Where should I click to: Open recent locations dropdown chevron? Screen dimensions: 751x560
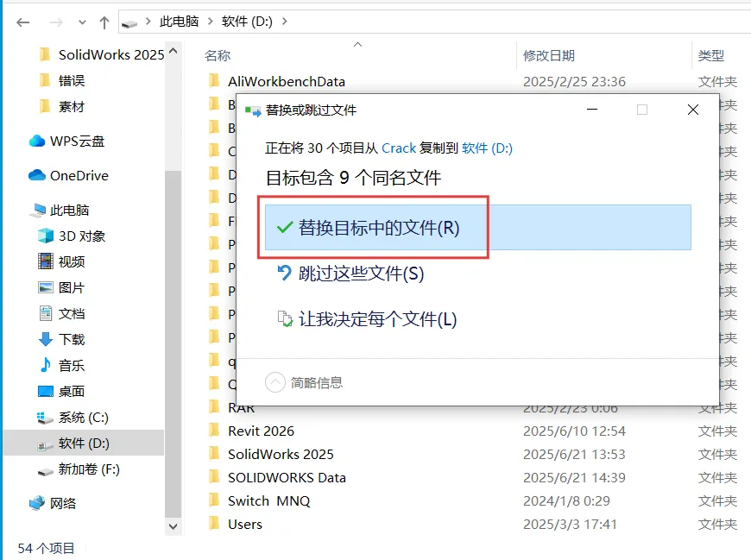tap(82, 22)
